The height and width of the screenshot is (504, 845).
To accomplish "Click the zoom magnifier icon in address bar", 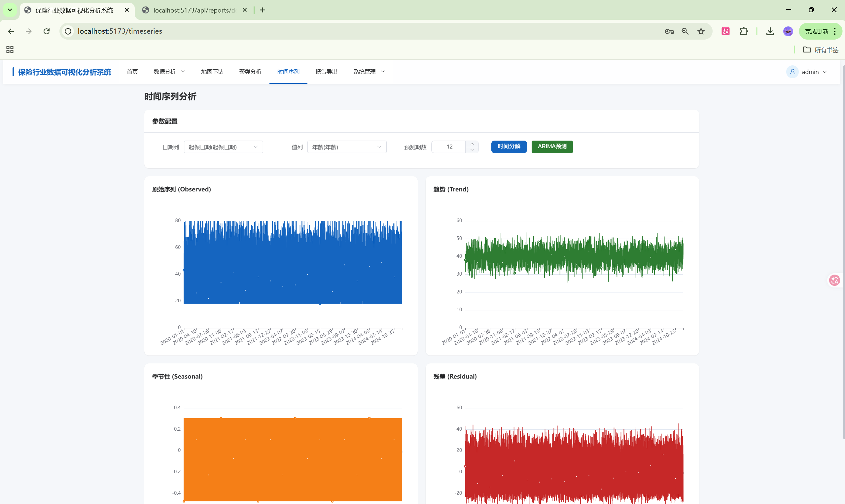I will [x=685, y=31].
